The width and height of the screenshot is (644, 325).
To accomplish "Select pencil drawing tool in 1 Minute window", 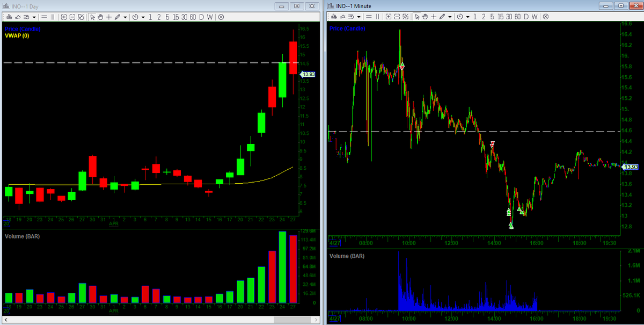I will (442, 17).
